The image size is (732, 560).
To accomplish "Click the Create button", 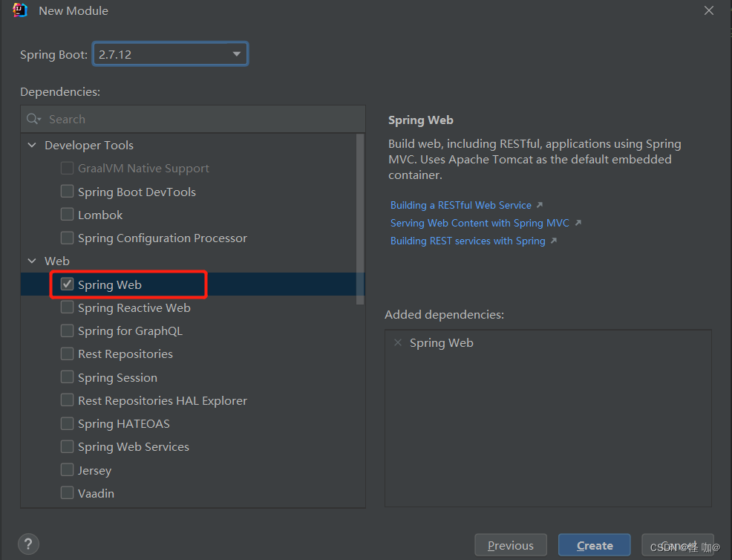I will click(595, 545).
